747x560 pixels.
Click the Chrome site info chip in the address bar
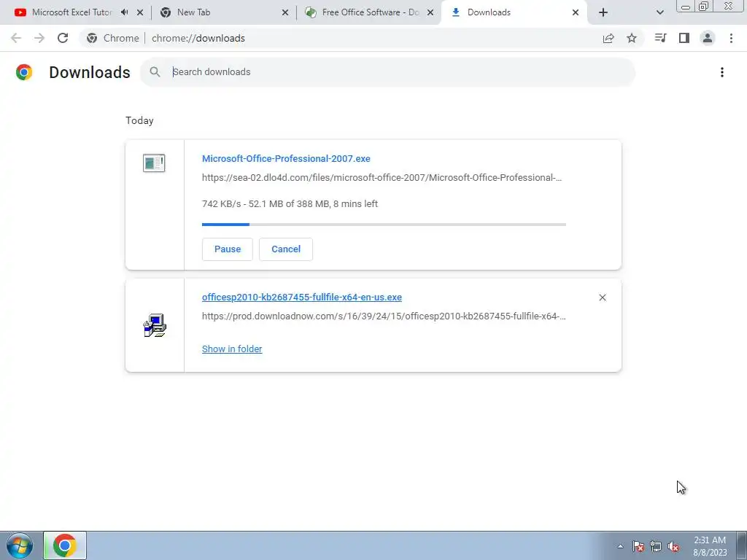[x=113, y=38]
